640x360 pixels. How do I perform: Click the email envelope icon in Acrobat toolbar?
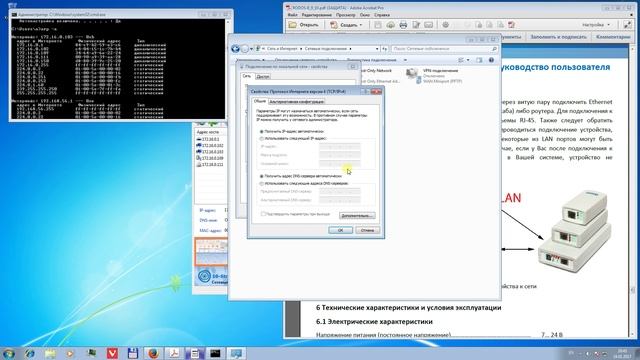(428, 25)
